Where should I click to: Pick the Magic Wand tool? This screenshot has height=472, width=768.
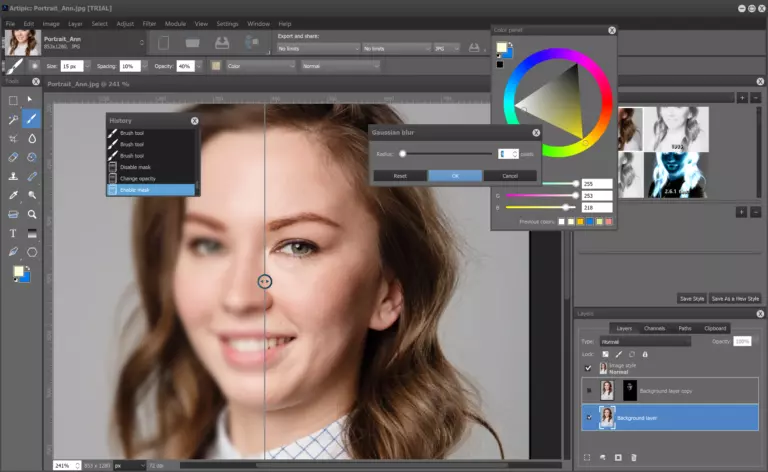[x=13, y=119]
